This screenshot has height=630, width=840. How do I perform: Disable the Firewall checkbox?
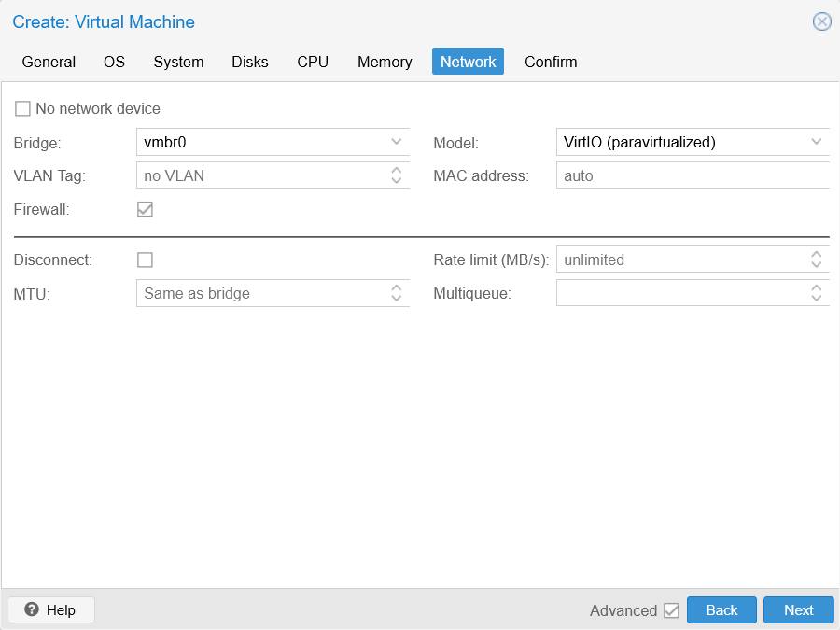(x=145, y=209)
